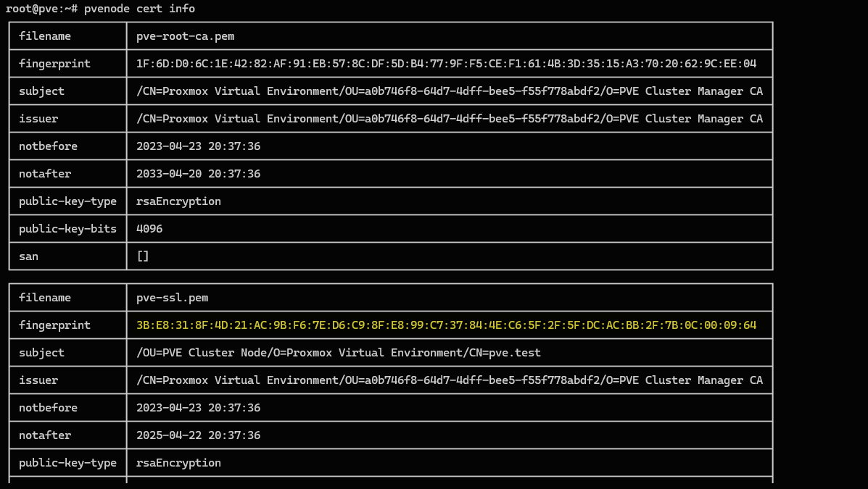Screen dimensions: 868x489
Task: Click rsaEncryption value in pve-ssl table
Action: (178, 463)
